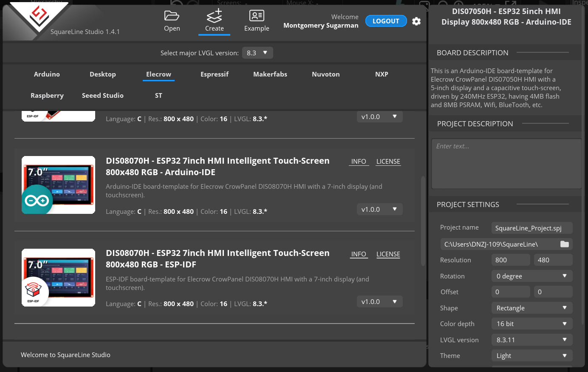This screenshot has height=372, width=588.
Task: Expand the partially visible top board's v1.0.0 dropdown
Action: 379,116
